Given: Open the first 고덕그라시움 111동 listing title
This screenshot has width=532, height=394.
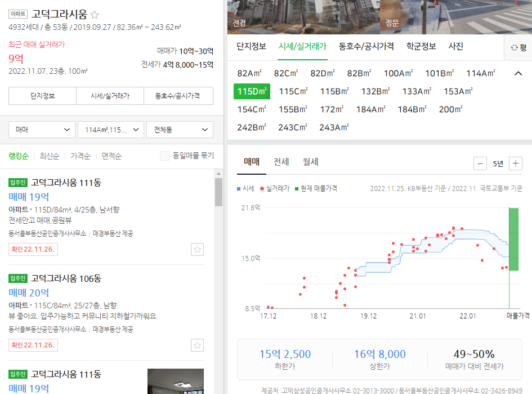Looking at the screenshot, I should (x=66, y=183).
